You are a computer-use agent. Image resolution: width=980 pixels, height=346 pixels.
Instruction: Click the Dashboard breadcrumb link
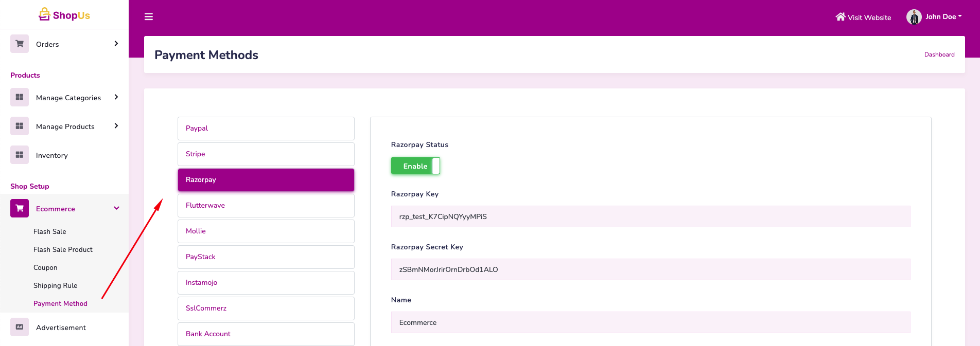[x=939, y=54]
